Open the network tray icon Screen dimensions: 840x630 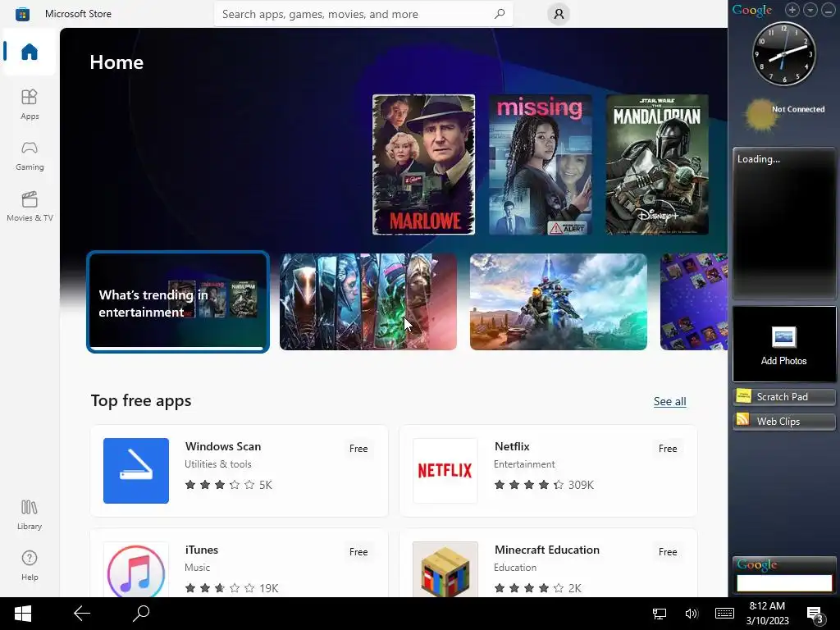(660, 614)
